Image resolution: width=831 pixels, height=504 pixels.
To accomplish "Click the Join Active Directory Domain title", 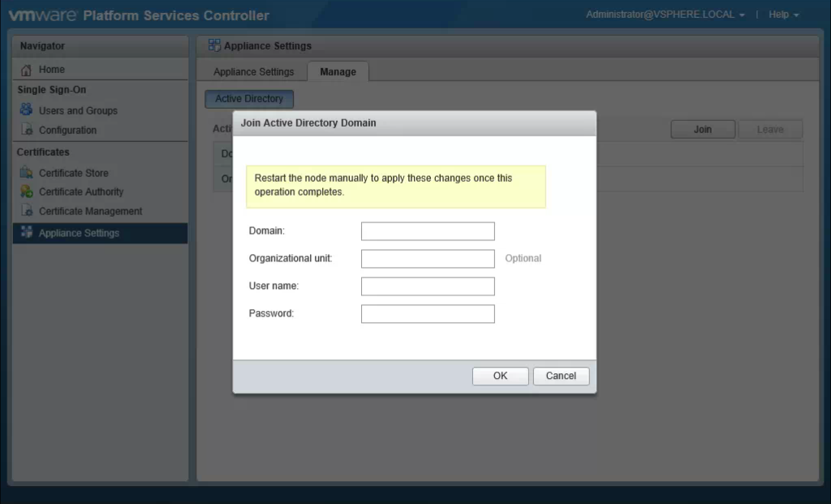I will tap(308, 123).
